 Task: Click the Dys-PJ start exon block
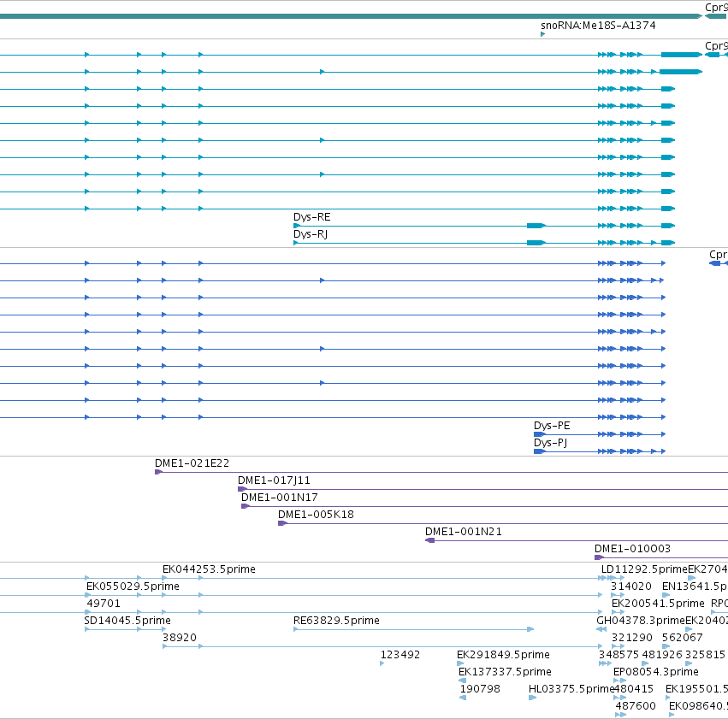(539, 451)
